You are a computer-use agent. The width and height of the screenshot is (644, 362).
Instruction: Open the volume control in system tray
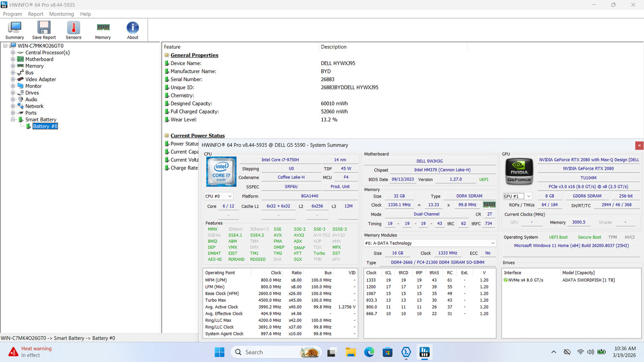coord(590,352)
